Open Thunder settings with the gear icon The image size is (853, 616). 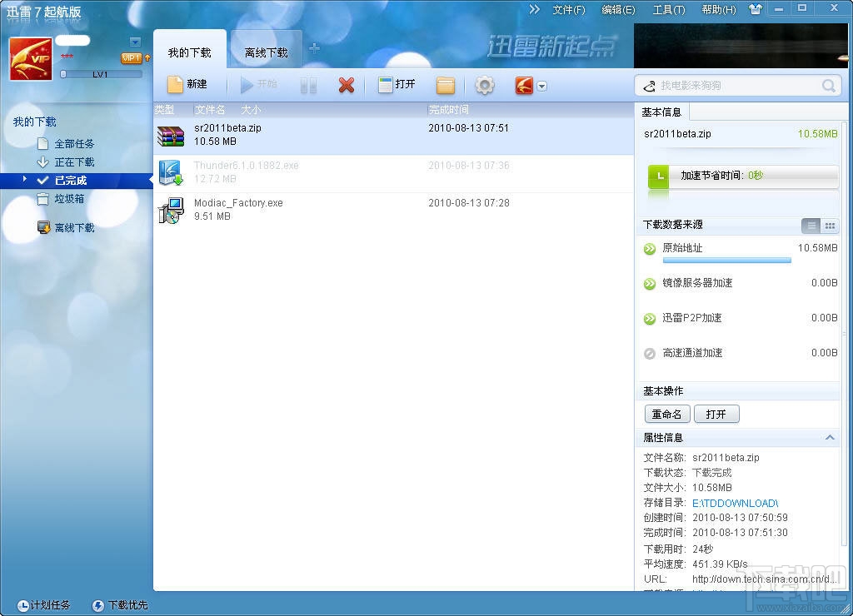tap(484, 84)
